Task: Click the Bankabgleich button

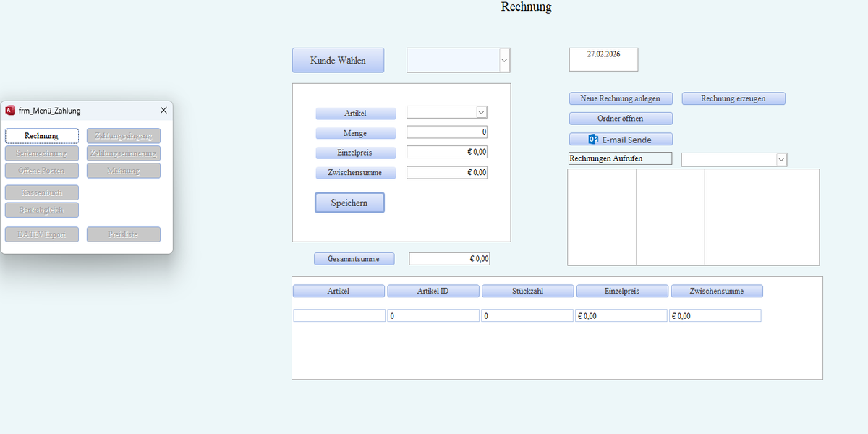Action: click(x=42, y=210)
